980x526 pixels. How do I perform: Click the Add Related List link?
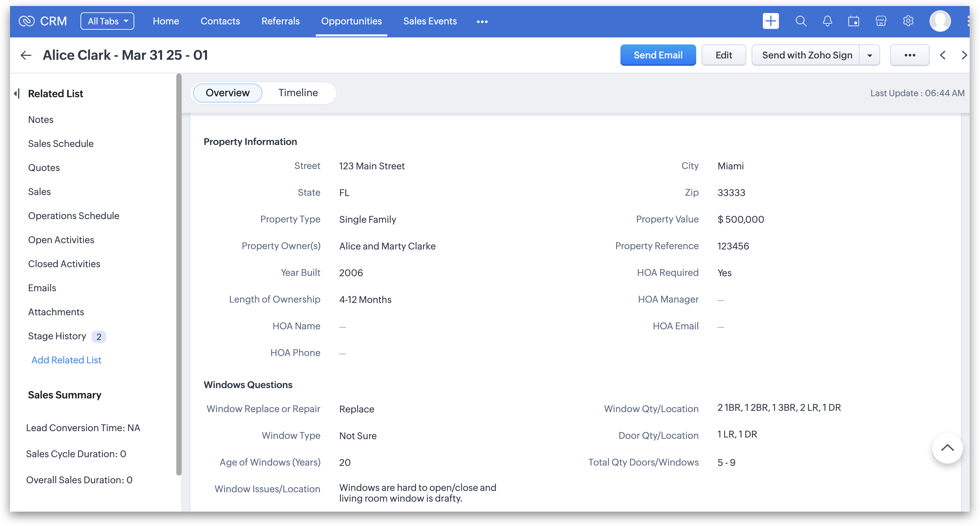pyautogui.click(x=66, y=360)
